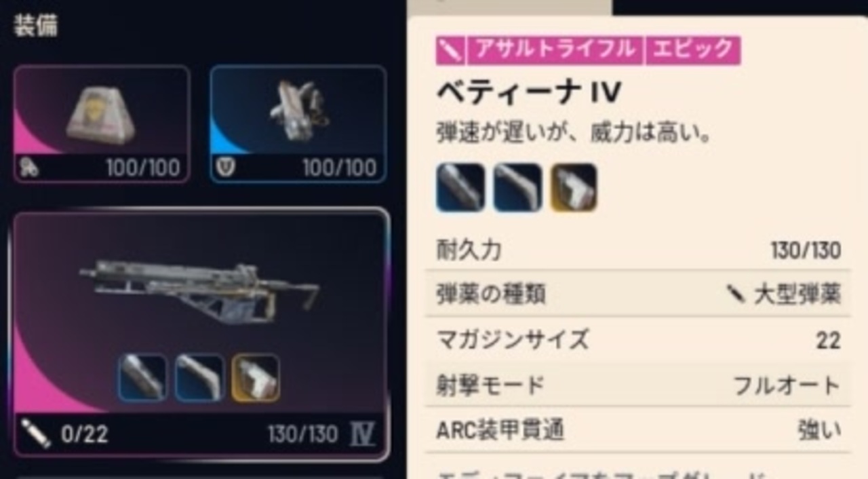The image size is (868, 479).
Task: Click second attachment icon in weapon card
Action: pyautogui.click(x=199, y=378)
